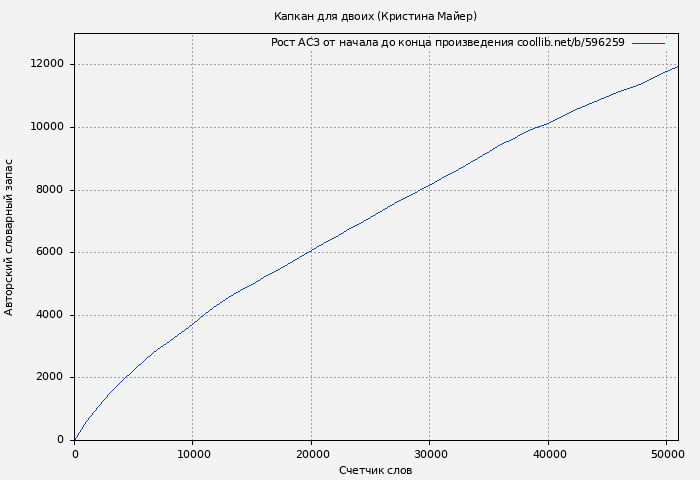Click the y-axis tick label 10000

pyautogui.click(x=47, y=127)
